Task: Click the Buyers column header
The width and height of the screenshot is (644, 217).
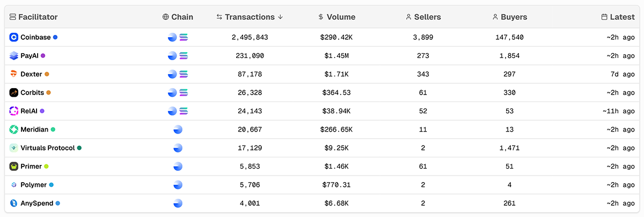Action: point(509,17)
